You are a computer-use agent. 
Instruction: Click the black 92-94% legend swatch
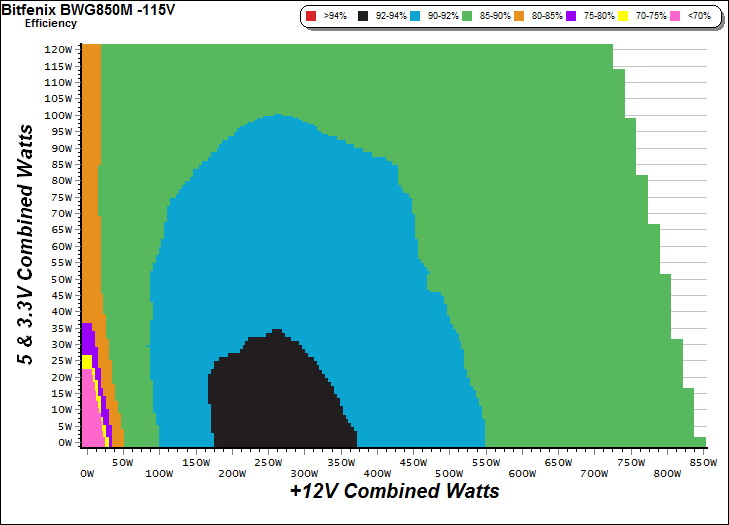[362, 17]
